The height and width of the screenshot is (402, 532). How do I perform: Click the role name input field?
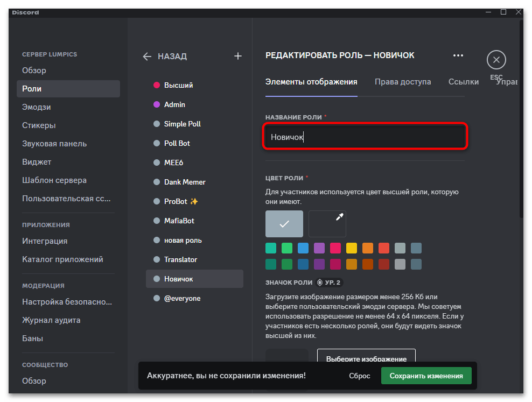[x=366, y=137]
